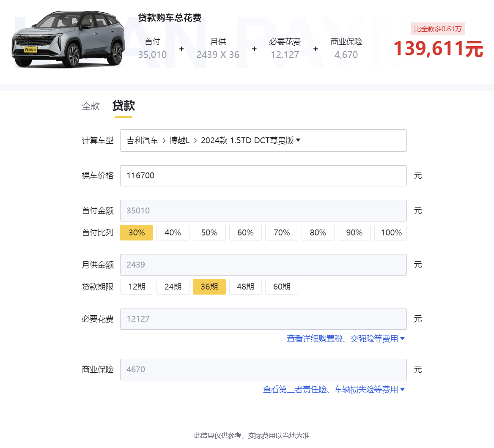
Task: Click the 比全款多0.61万 badge
Action: click(x=438, y=29)
